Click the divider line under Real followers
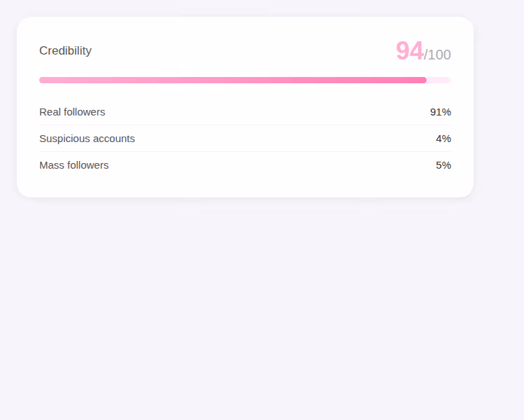 point(245,125)
